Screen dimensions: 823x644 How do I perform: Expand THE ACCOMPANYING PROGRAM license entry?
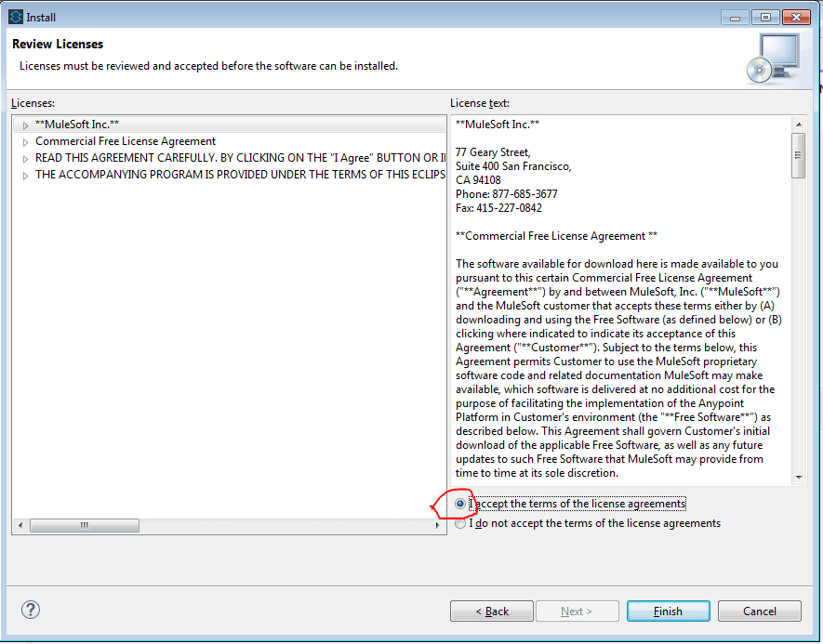(25, 176)
